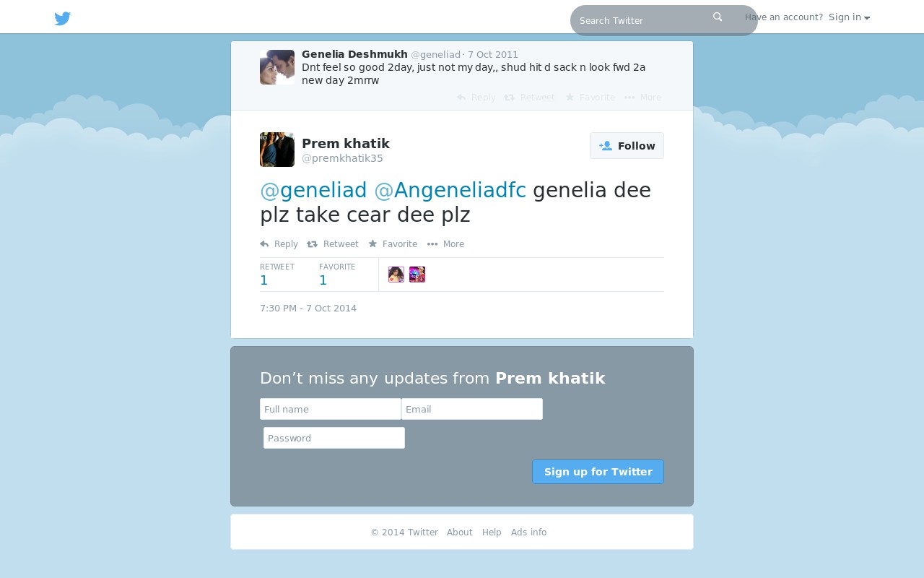Click Sign up for Twitter button
Viewport: 924px width, 578px height.
pyautogui.click(x=598, y=472)
